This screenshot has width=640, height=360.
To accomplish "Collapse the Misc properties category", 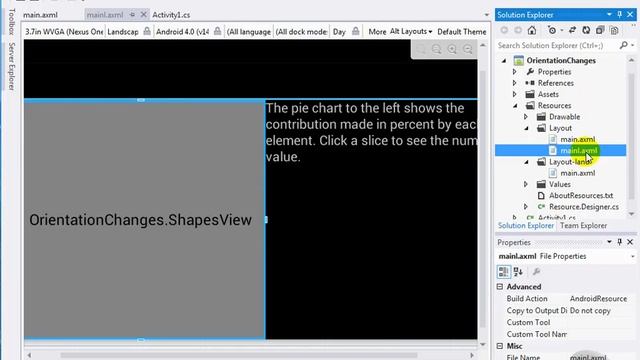I will coord(500,346).
